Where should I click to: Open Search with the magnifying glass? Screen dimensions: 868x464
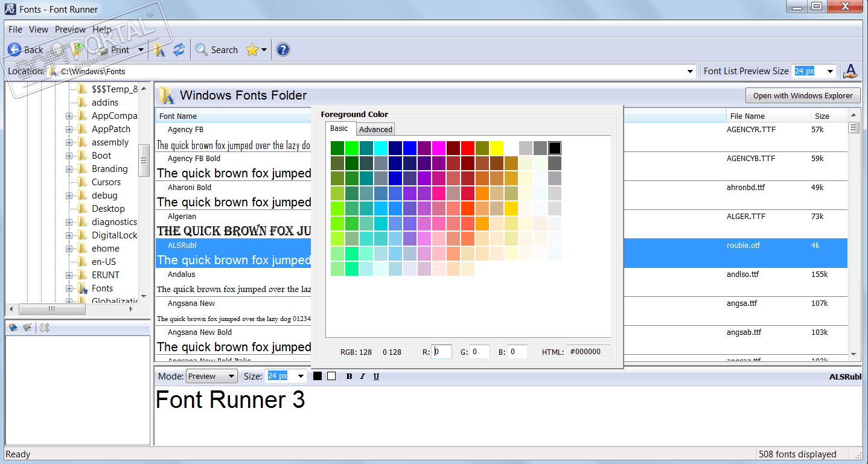[x=217, y=50]
